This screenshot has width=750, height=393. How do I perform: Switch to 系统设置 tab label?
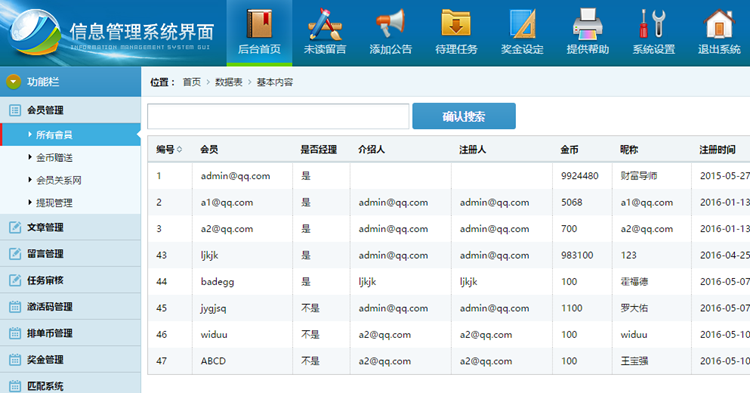653,49
